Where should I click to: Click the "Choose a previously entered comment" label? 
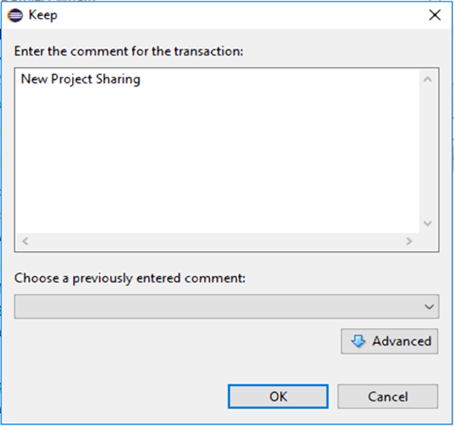tap(130, 278)
